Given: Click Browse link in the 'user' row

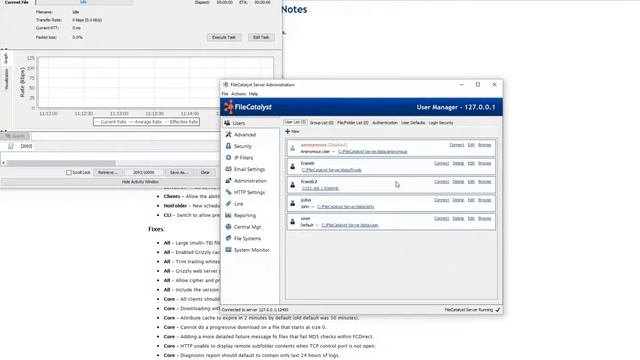Looking at the screenshot, I should 484,218.
